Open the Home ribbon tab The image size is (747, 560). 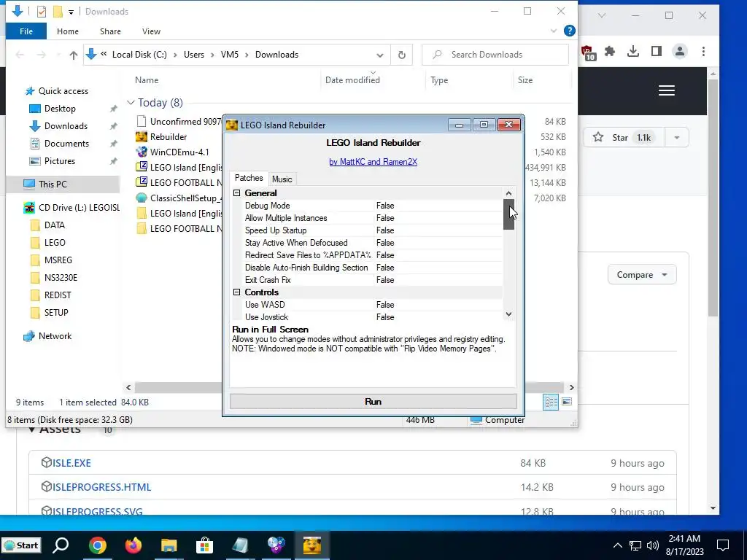coord(68,31)
